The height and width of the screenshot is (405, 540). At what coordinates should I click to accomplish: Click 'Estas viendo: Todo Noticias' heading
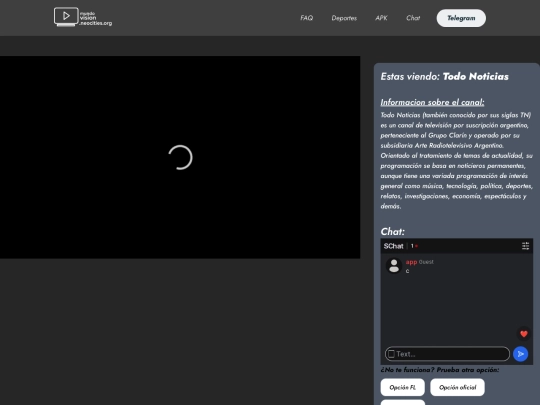tap(444, 76)
